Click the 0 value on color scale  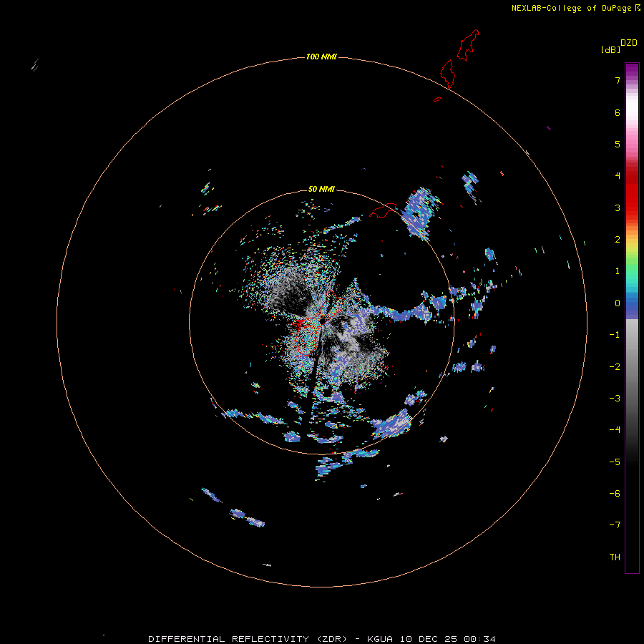point(618,303)
